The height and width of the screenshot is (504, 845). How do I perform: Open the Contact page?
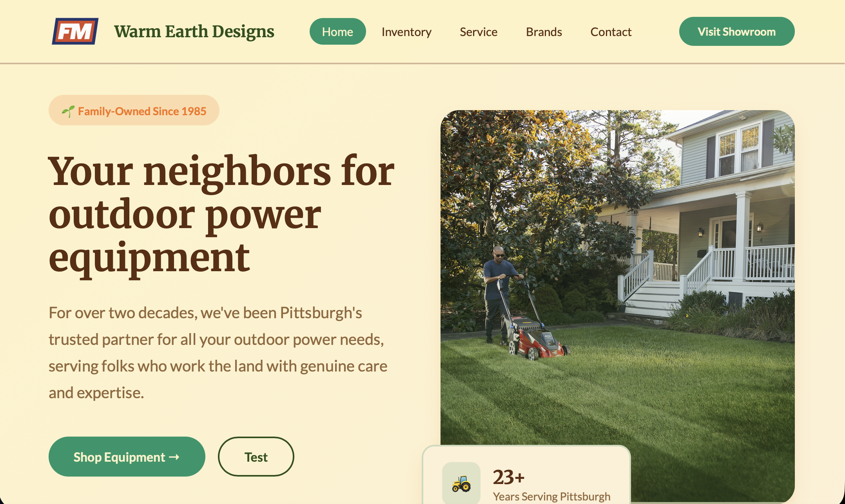[x=611, y=32]
